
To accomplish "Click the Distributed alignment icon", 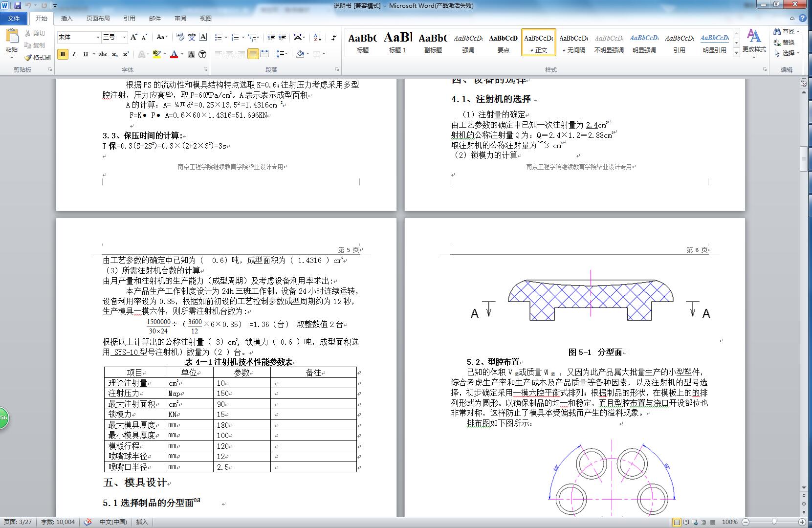I will 264,54.
